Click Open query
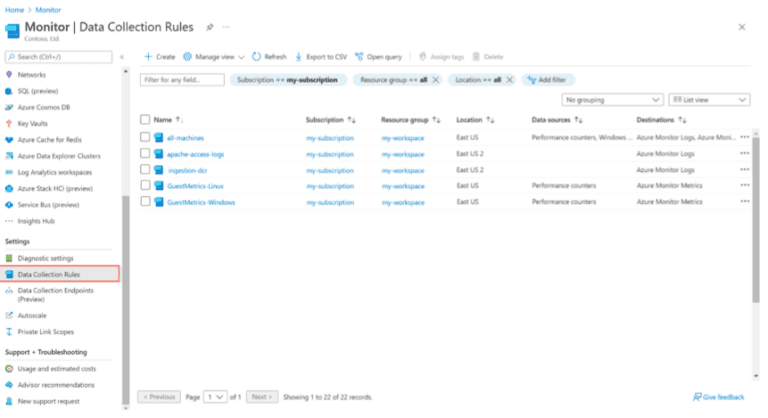Screen dimensions: 768x418 [x=379, y=57]
